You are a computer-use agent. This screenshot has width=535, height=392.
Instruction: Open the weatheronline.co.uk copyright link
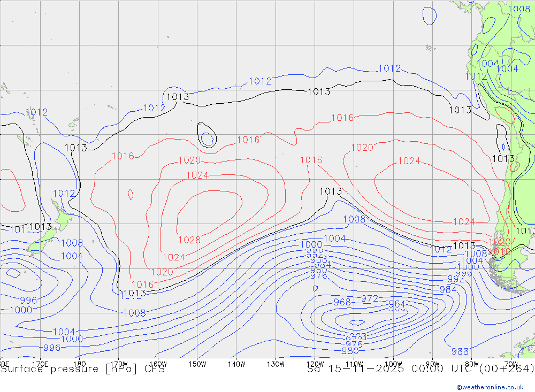point(490,387)
